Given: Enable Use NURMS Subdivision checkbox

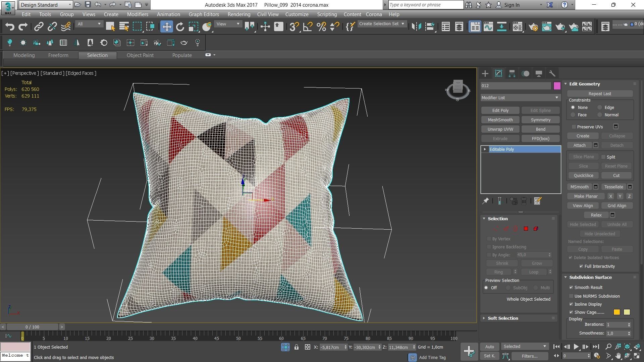Looking at the screenshot, I should click(x=571, y=296).
